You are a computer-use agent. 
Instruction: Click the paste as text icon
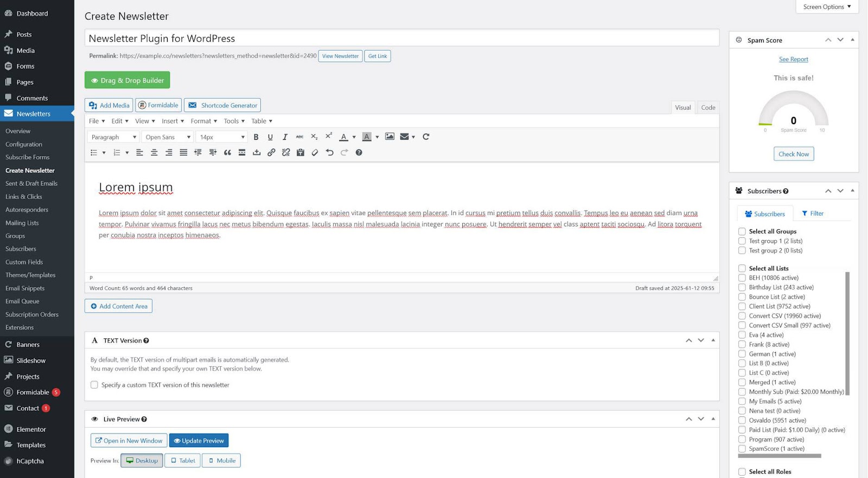301,153
